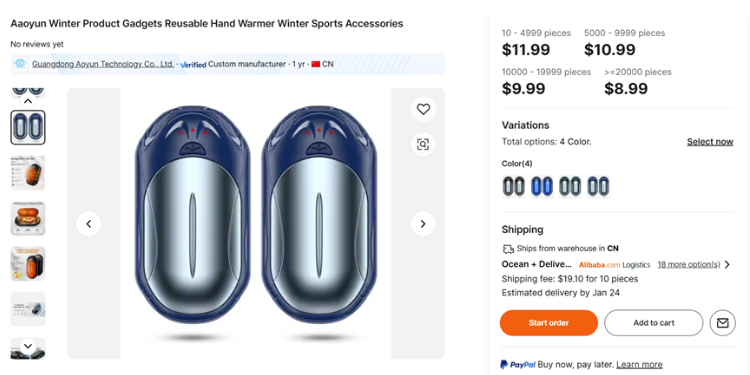This screenshot has height=375, width=750.
Task: Show next product image arrow
Action: click(x=423, y=224)
